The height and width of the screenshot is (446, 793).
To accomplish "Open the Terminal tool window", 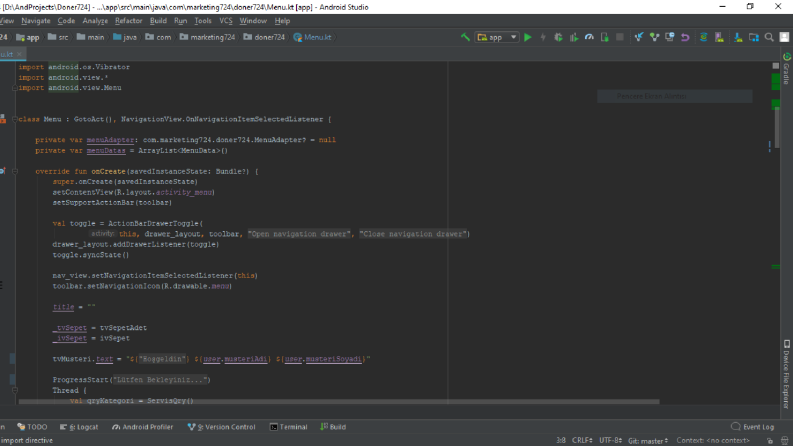I will pos(288,427).
